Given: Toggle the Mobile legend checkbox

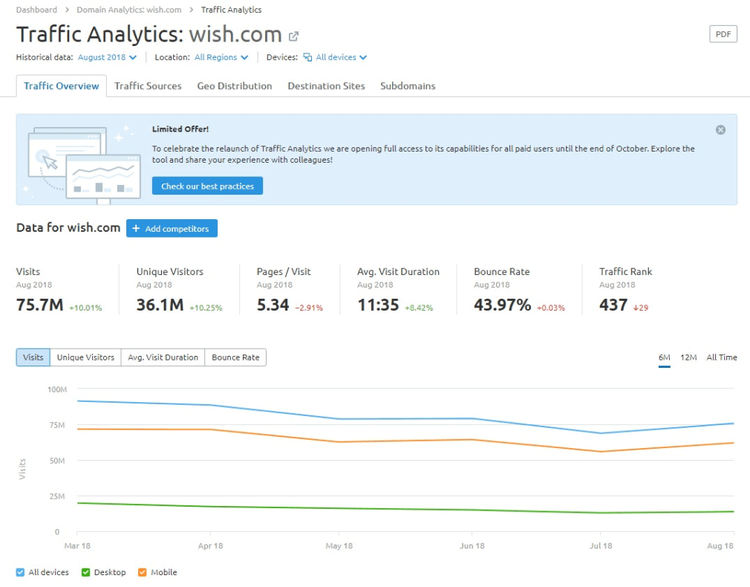Looking at the screenshot, I should tap(142, 572).
